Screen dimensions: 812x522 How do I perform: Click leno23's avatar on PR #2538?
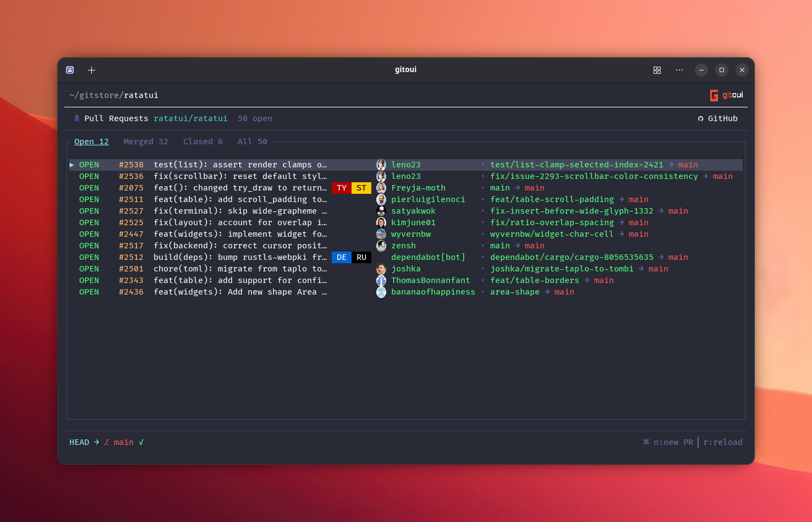click(x=381, y=165)
